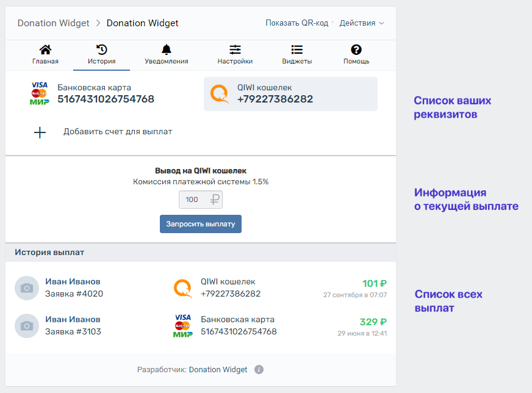
Task: Open Donation Widget breadcrumb parent link
Action: [x=53, y=23]
